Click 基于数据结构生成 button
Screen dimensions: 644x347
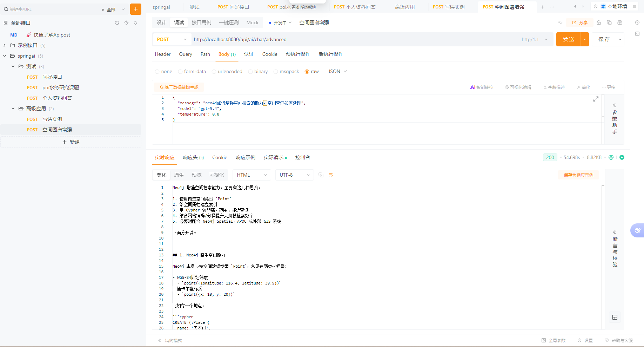tap(179, 87)
